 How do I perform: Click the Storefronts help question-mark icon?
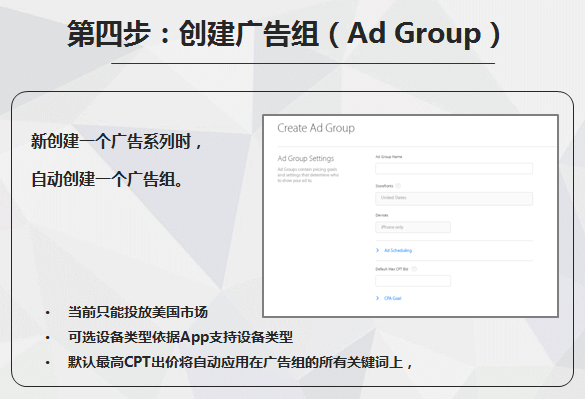[398, 186]
